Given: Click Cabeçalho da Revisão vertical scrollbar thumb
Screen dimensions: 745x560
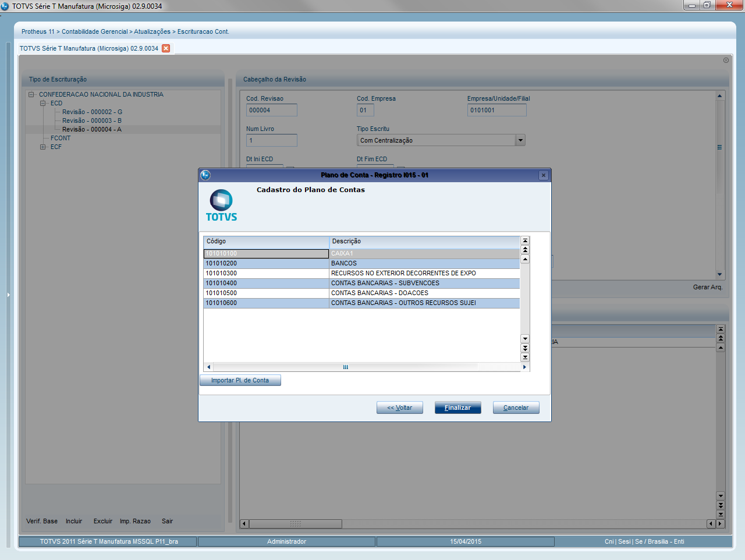Looking at the screenshot, I should click(x=720, y=147).
